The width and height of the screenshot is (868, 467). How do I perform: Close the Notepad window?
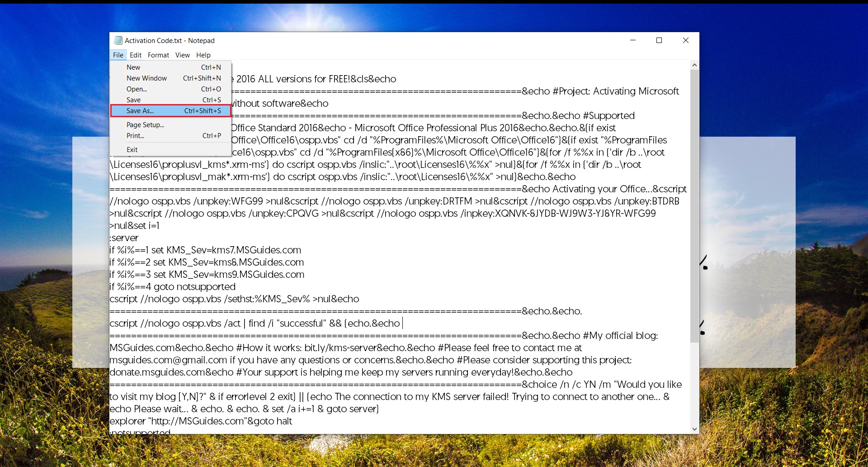pyautogui.click(x=685, y=40)
